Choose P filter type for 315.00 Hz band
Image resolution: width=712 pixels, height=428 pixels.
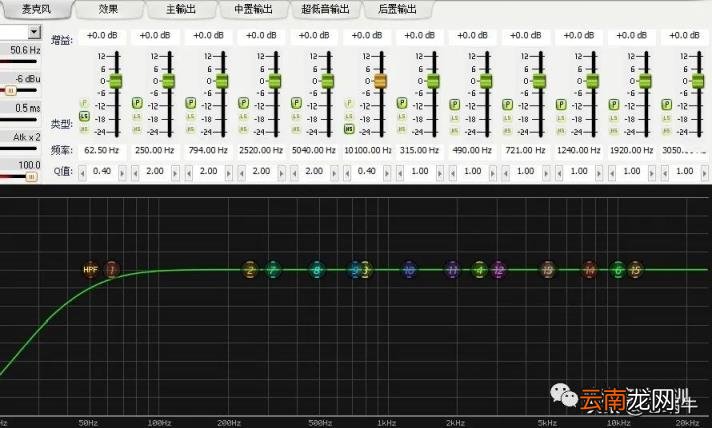tap(402, 103)
